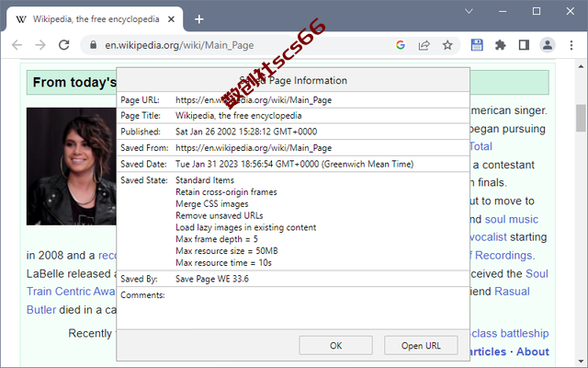Click 'Load lazy images in existing content'
Screen dimensions: 588x368
(x=245, y=227)
